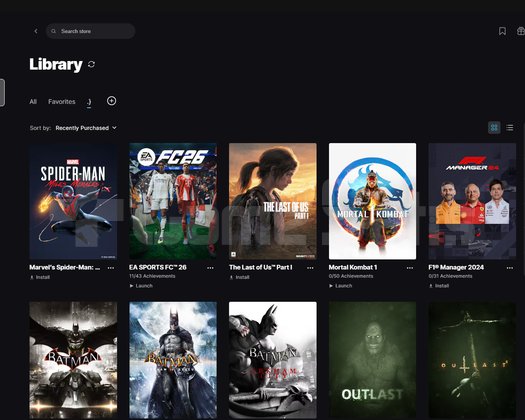Screen dimensions: 525x420
Task: Install The Last of Us Part I
Action: tap(240, 277)
